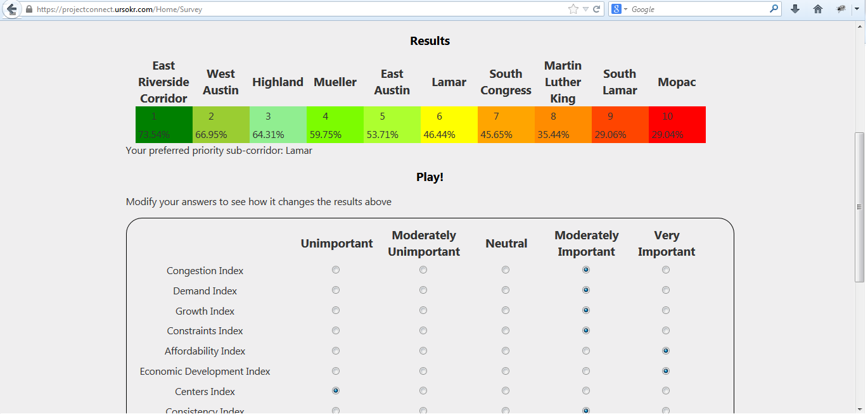Set Congestion Index to Very Important

click(x=666, y=270)
